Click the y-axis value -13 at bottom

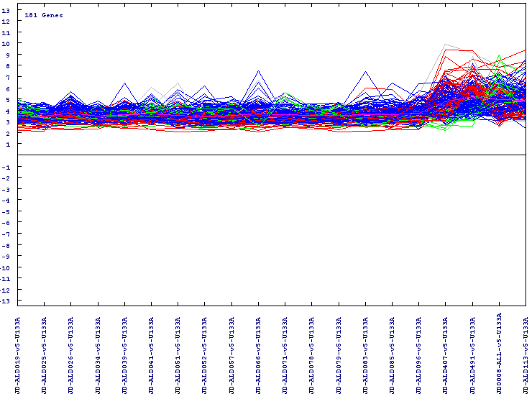coord(6,301)
